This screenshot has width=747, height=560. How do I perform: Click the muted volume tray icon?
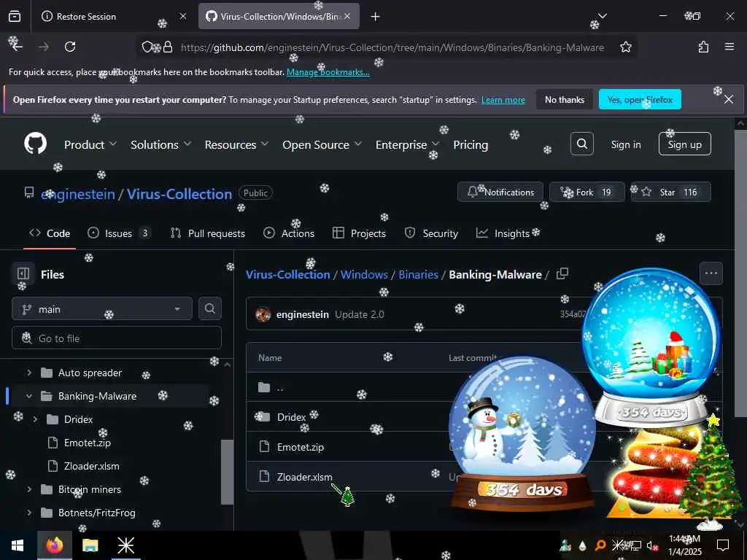coord(651,545)
